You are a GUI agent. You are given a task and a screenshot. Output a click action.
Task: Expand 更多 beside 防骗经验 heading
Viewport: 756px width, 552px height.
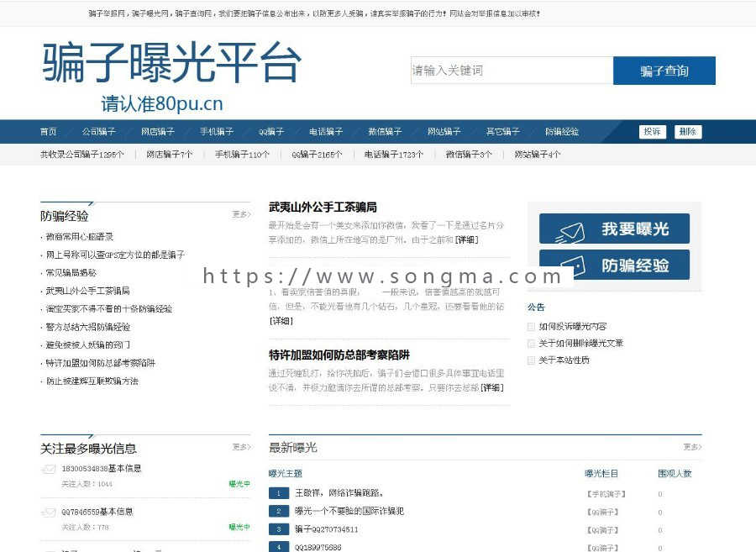pyautogui.click(x=242, y=214)
